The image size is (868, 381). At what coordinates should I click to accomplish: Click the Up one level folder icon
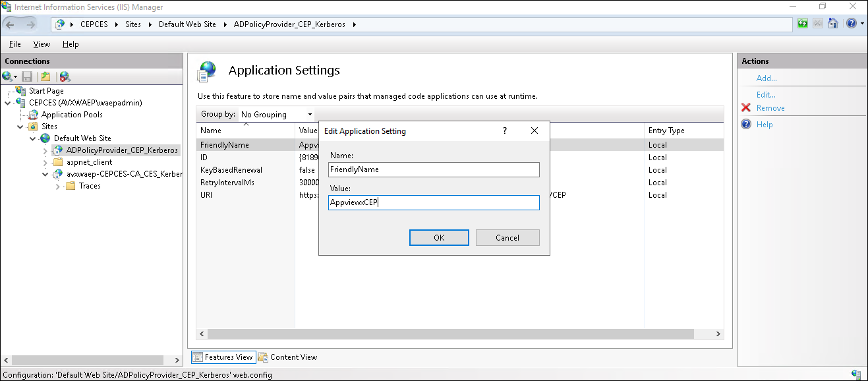[x=45, y=76]
